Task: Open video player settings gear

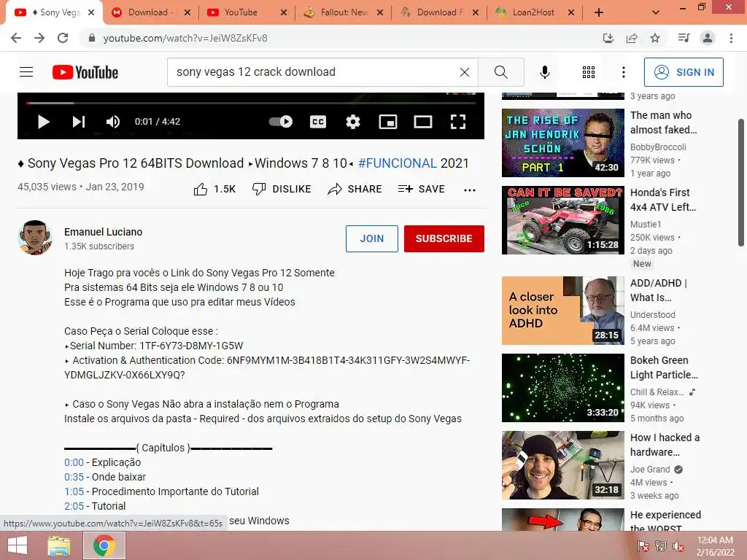Action: coord(352,122)
